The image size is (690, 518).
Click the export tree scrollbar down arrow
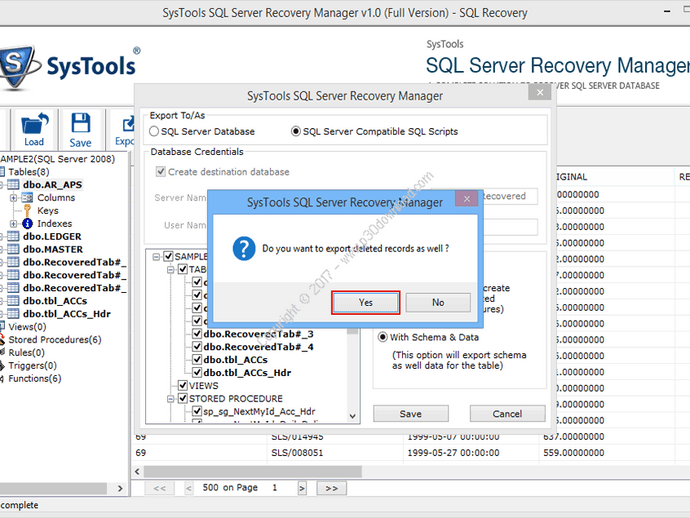click(352, 416)
